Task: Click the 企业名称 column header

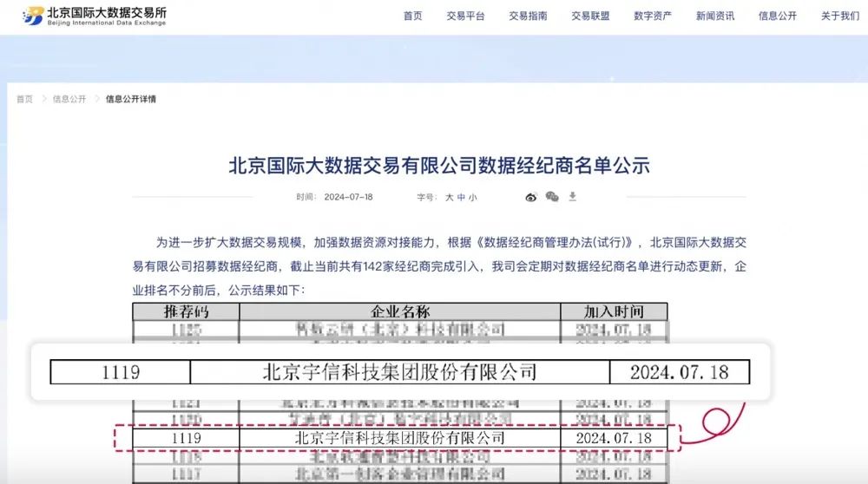Action: 399,311
